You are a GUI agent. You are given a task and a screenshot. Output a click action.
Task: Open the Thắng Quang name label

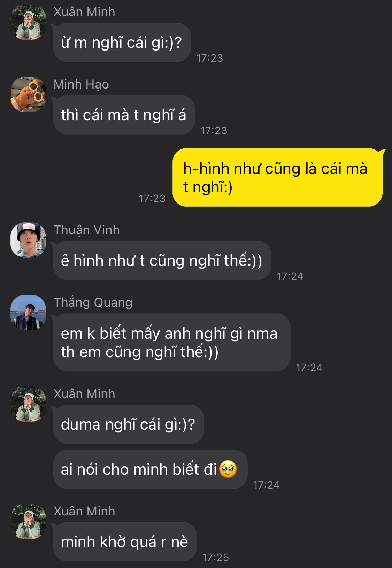93,302
